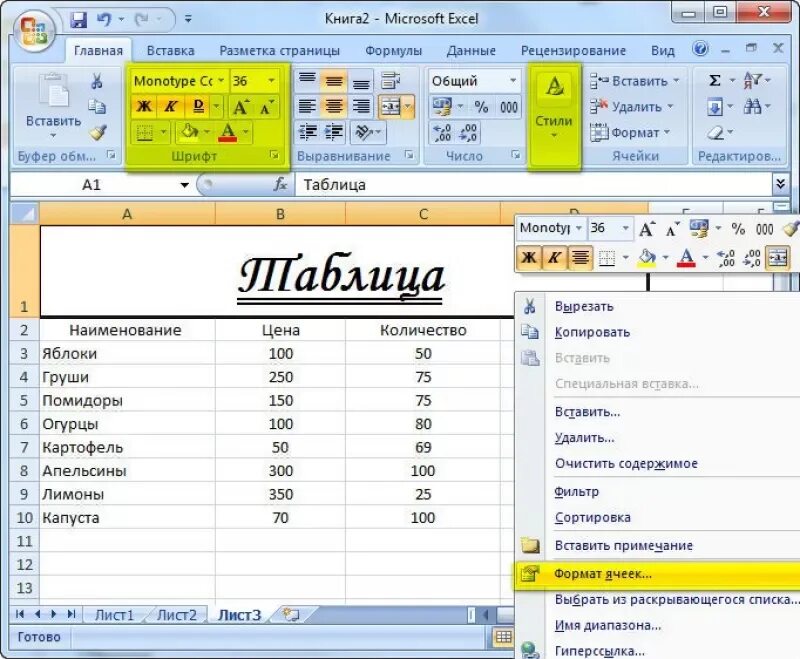
Task: Open font size dropdown showing 36 in ribbon
Action: pyautogui.click(x=271, y=81)
